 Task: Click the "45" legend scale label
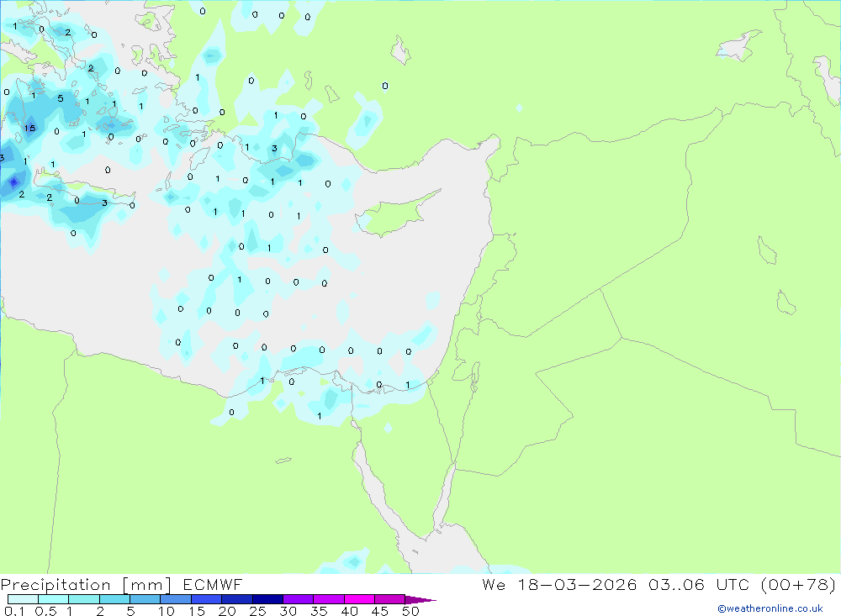pyautogui.click(x=380, y=611)
